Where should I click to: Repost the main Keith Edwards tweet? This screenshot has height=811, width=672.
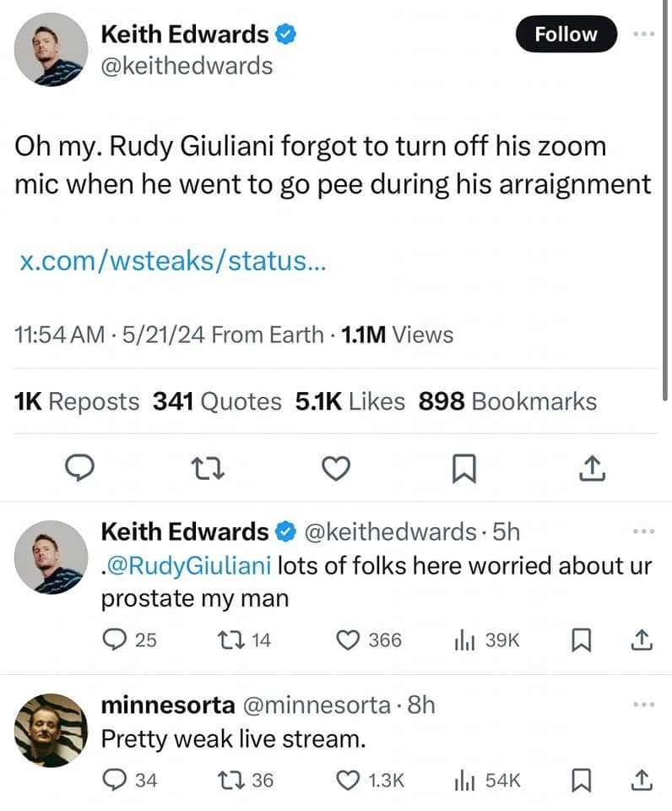click(x=206, y=467)
